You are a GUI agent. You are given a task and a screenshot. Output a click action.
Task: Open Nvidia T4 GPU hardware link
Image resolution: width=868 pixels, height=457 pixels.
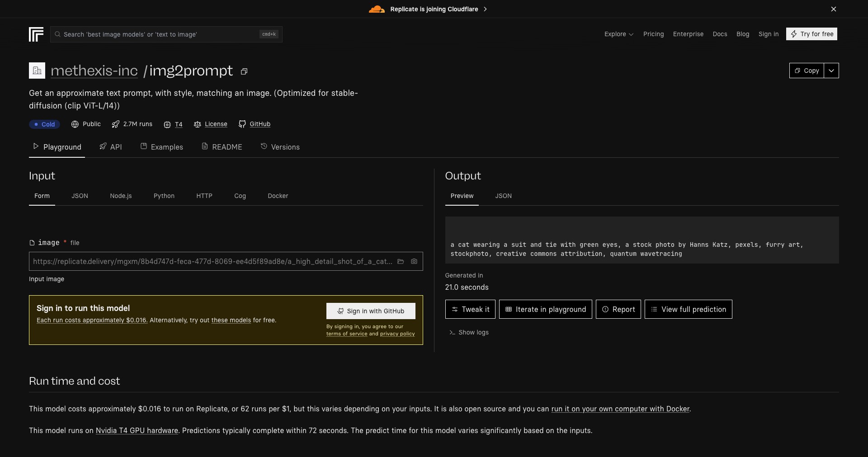click(x=137, y=430)
